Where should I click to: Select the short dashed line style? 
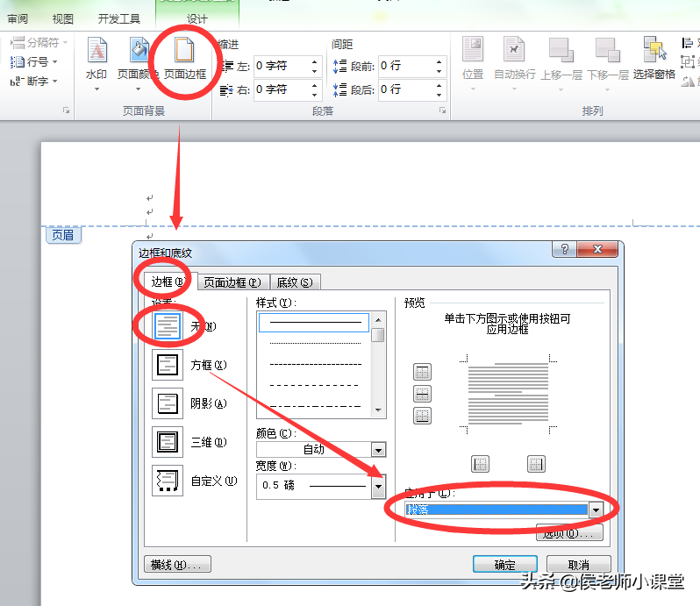click(x=314, y=364)
